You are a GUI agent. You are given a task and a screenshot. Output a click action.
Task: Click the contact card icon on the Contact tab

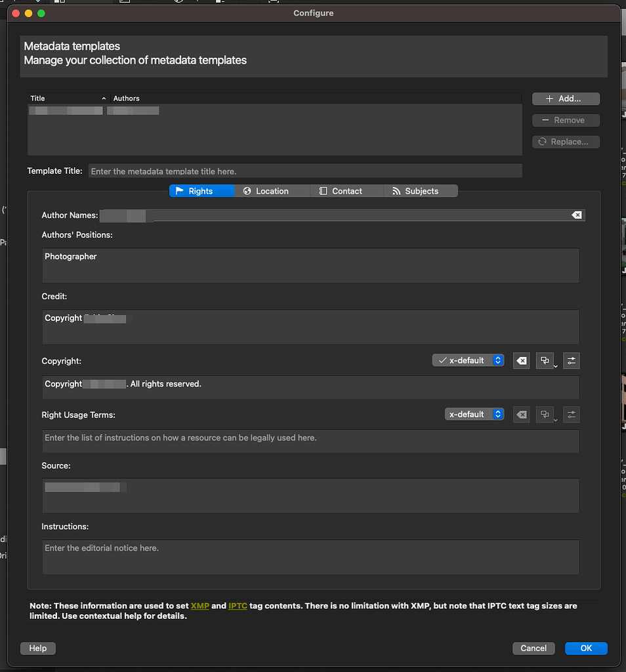click(x=322, y=191)
